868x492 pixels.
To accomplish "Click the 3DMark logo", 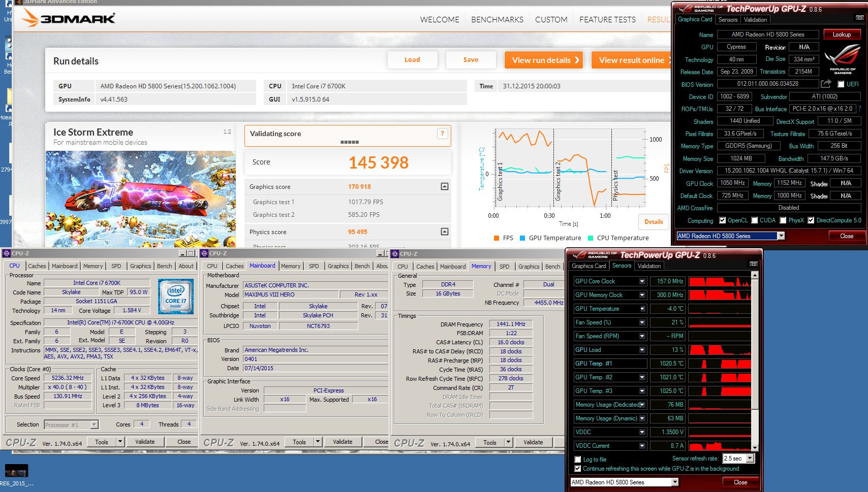I will click(69, 18).
